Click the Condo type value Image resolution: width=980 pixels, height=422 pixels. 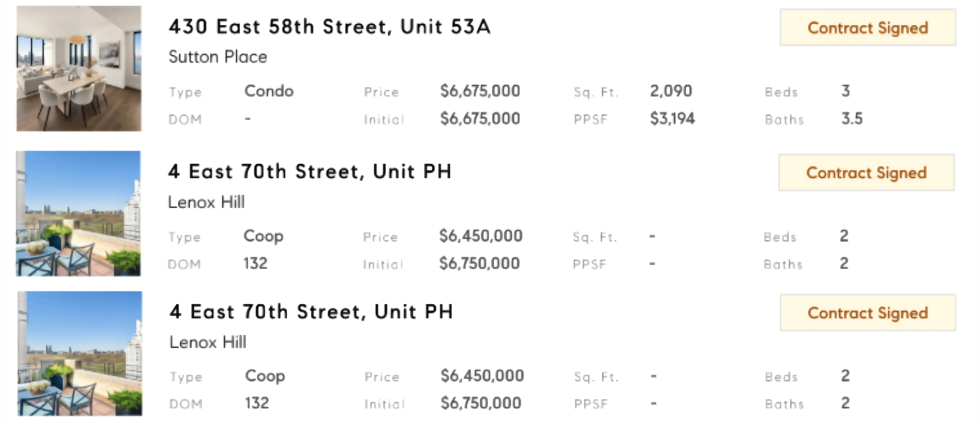click(269, 91)
